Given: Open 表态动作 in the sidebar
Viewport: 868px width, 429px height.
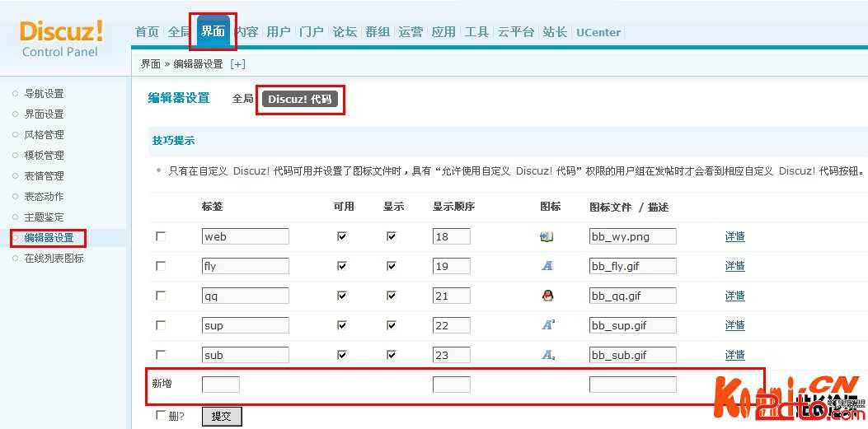Looking at the screenshot, I should [x=45, y=196].
